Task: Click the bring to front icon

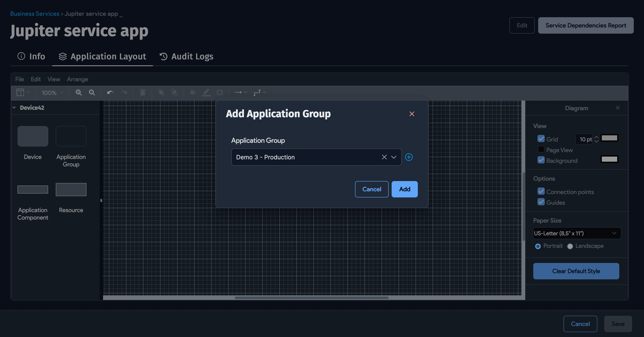Action: 161,93
